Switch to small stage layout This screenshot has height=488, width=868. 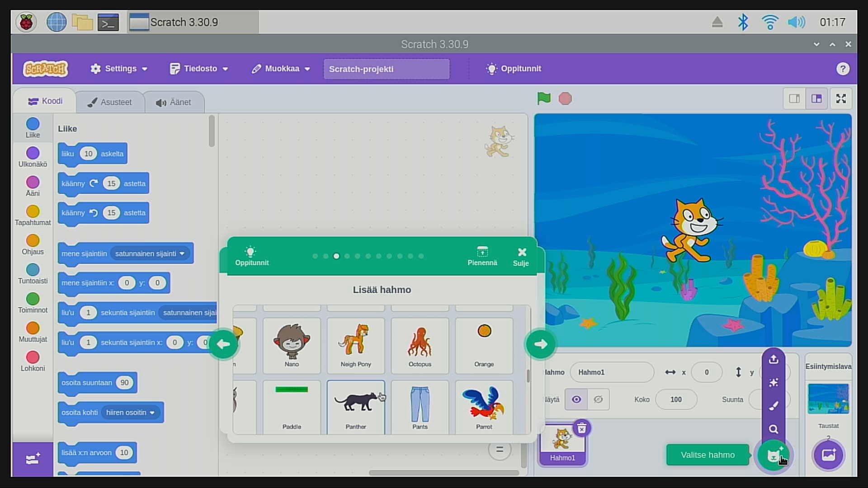click(x=794, y=99)
